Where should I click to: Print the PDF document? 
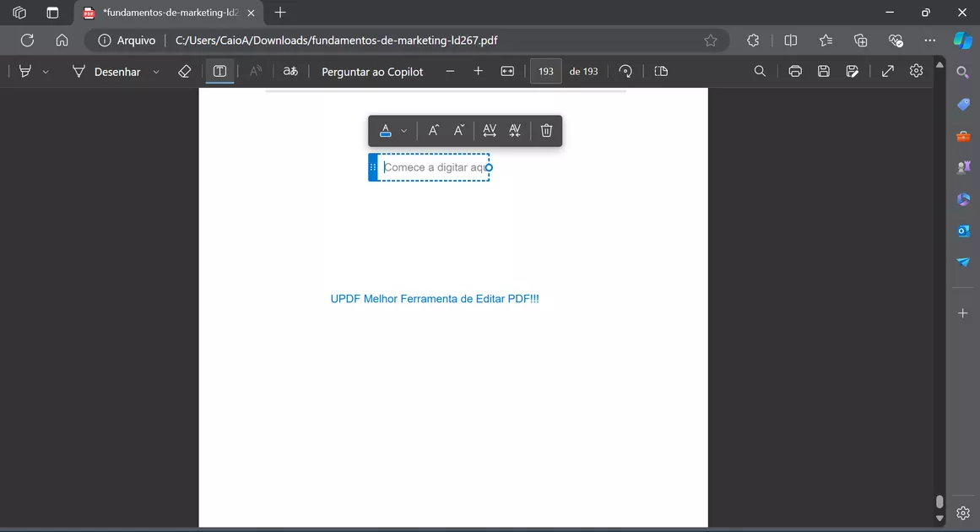pos(794,71)
